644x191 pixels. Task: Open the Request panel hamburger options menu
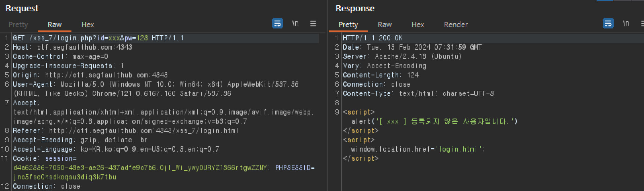coord(313,24)
